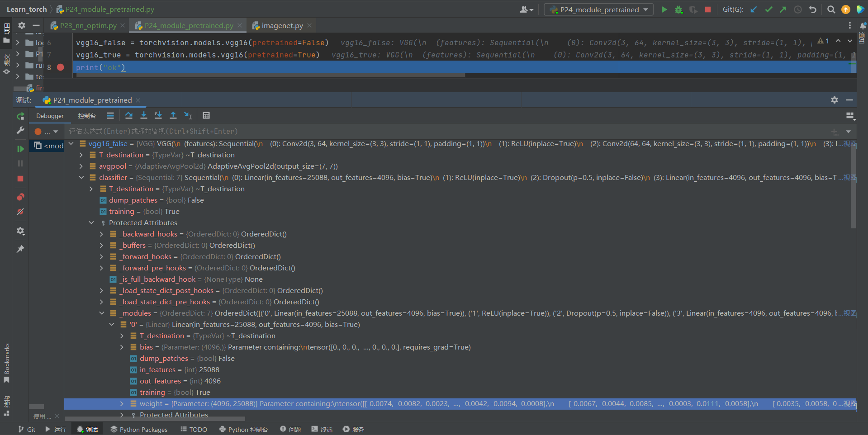
Task: Push commits with the Git push arrow
Action: (x=783, y=9)
